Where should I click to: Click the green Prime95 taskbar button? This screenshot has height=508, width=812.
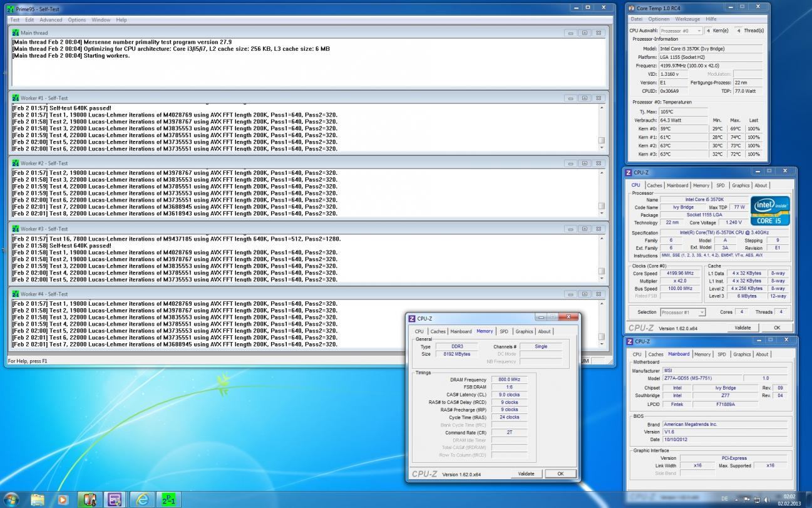pyautogui.click(x=169, y=499)
